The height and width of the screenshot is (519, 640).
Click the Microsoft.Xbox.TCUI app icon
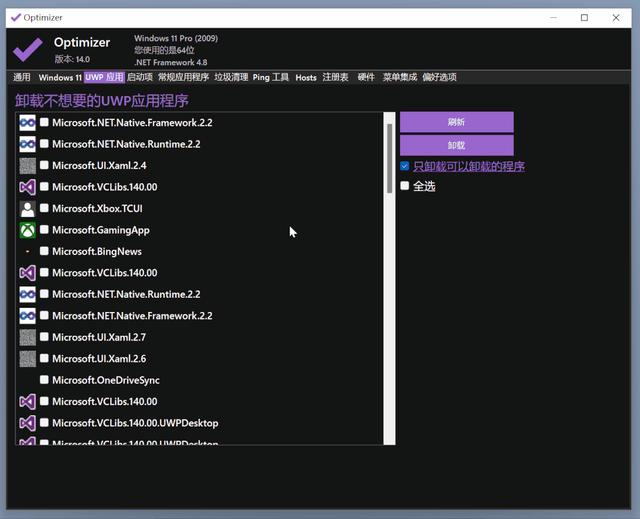pyautogui.click(x=28, y=209)
